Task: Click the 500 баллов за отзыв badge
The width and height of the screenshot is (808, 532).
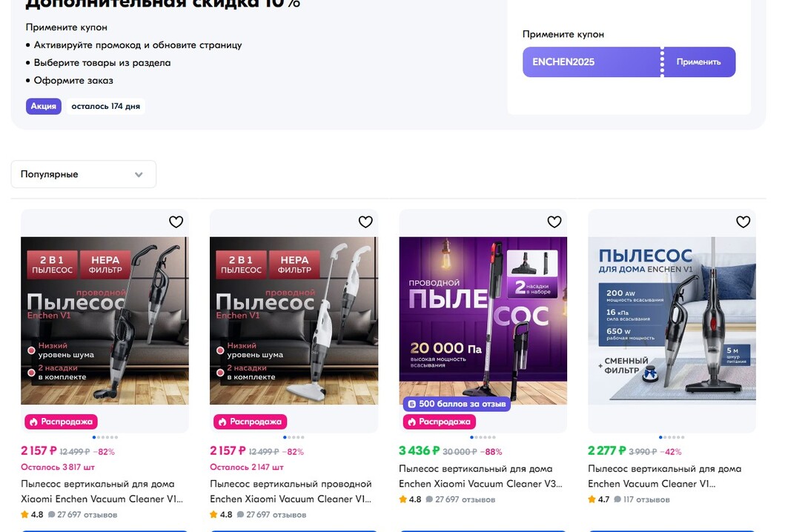Action: click(457, 404)
